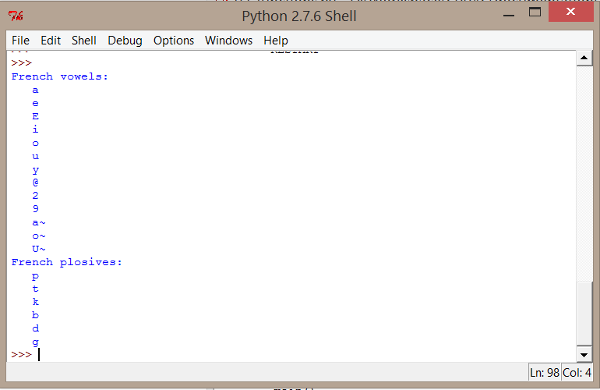The height and width of the screenshot is (390, 600).
Task: Click the capital 'E' vowel line
Action: (35, 116)
